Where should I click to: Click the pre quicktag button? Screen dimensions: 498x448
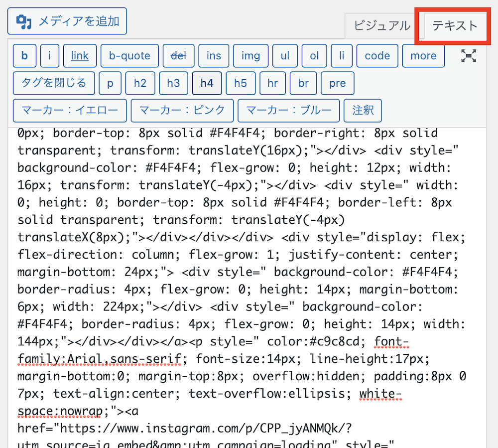[x=337, y=83]
